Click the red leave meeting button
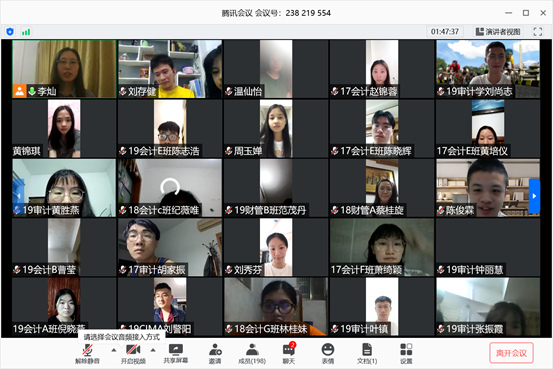The height and width of the screenshot is (369, 553). pyautogui.click(x=511, y=353)
